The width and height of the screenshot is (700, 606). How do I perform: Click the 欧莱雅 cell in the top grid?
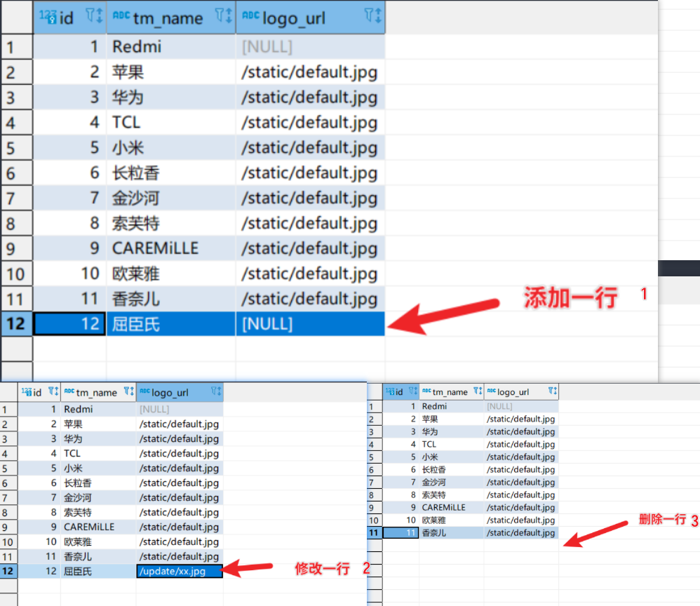(171, 274)
